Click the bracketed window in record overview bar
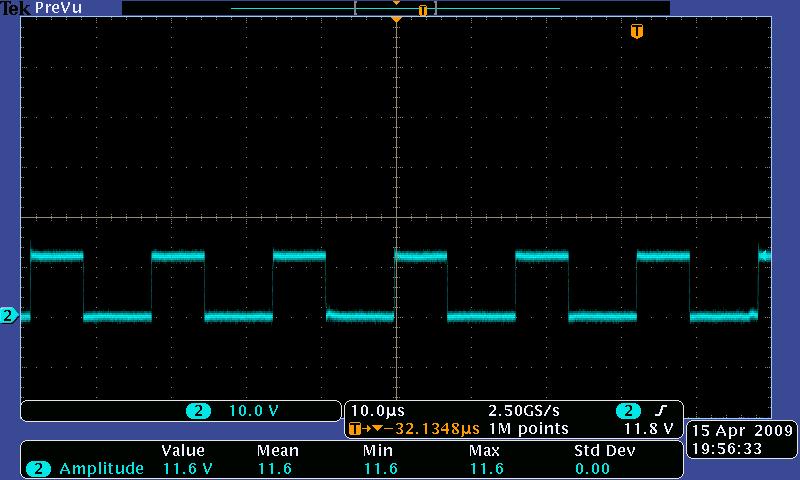800x480 pixels. coord(396,9)
